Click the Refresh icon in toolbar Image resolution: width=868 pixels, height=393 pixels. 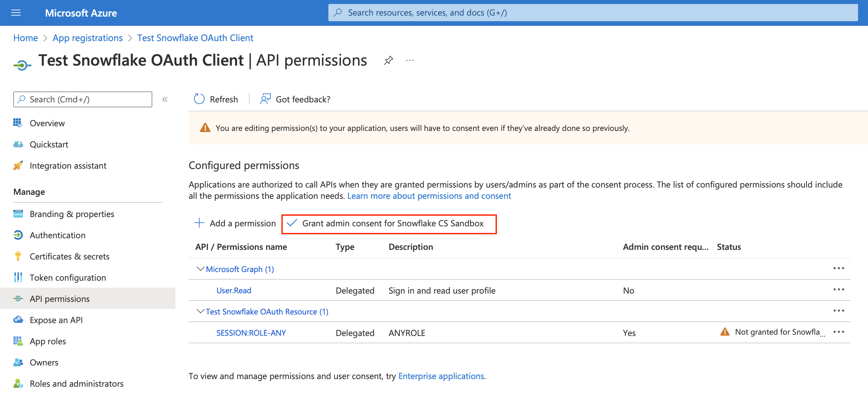(199, 99)
